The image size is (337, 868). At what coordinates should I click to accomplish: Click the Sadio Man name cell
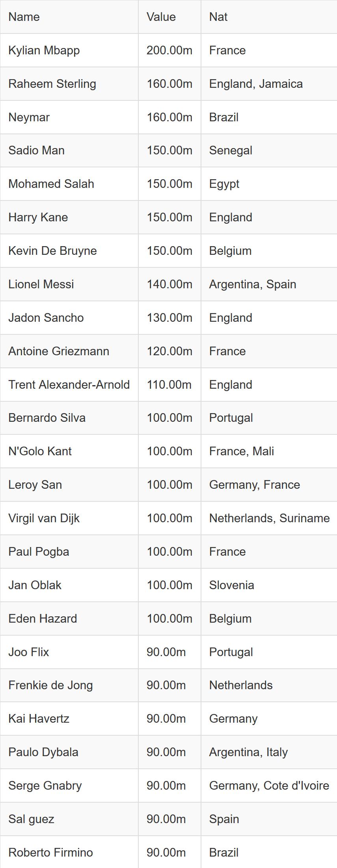click(36, 150)
